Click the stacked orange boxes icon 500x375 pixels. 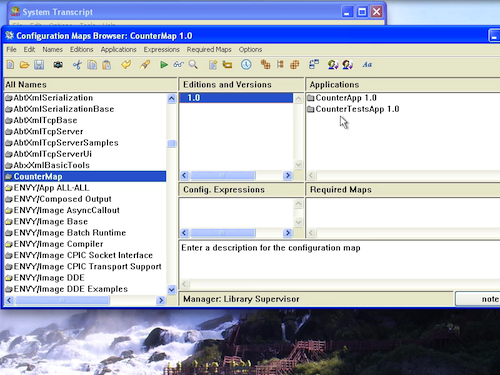(266, 64)
